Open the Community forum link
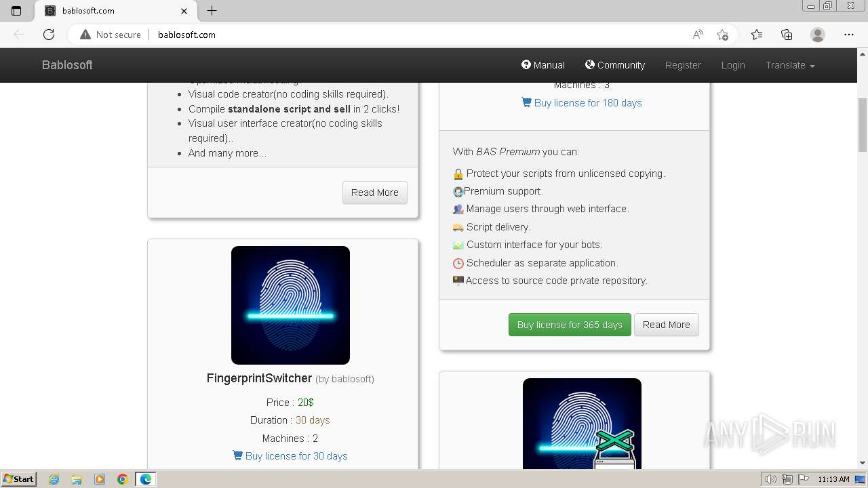This screenshot has width=868, height=488. [x=615, y=65]
